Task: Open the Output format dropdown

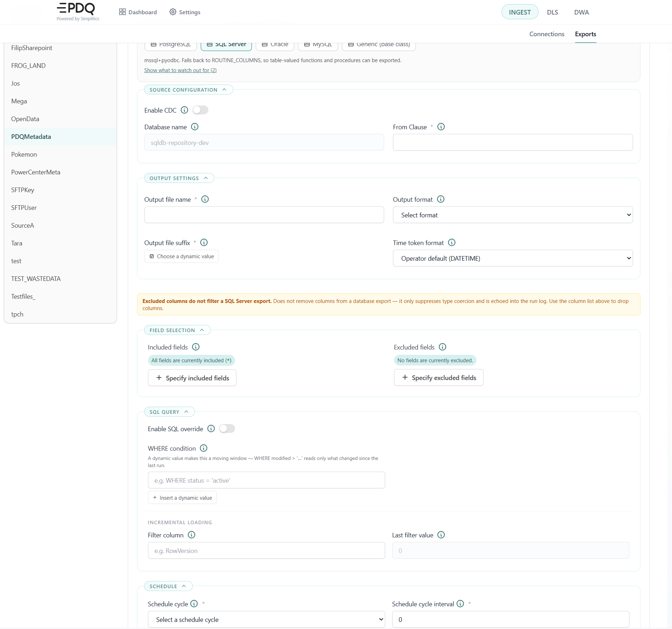Action: (x=513, y=215)
